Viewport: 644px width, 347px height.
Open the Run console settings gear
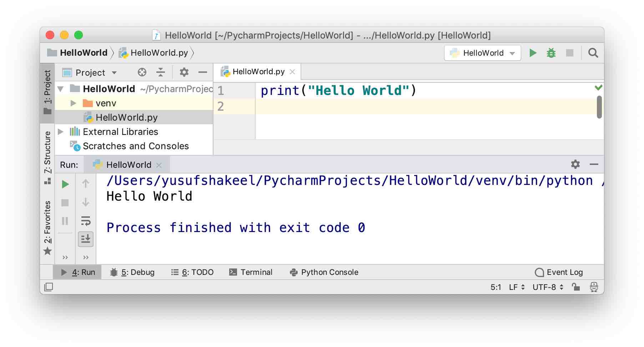(x=575, y=165)
